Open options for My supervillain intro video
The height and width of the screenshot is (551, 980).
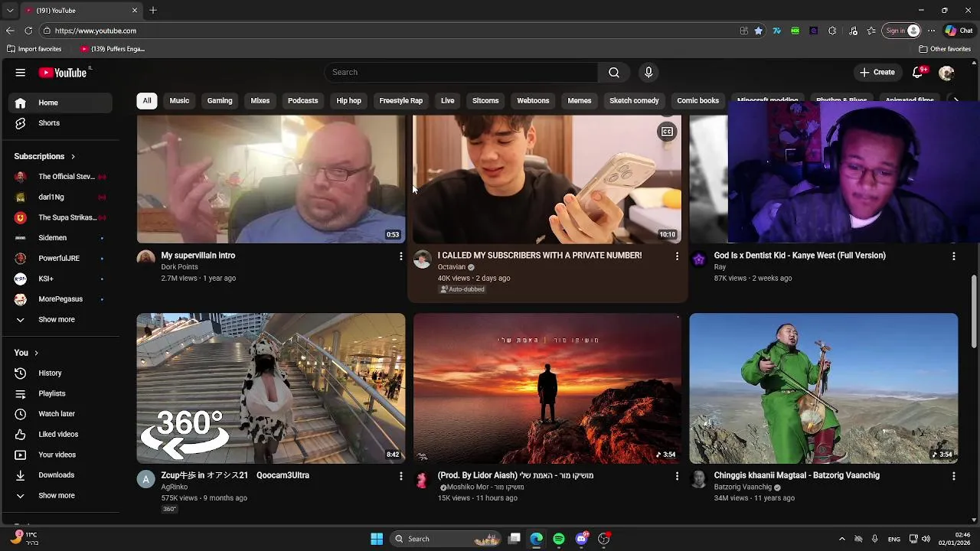400,256
